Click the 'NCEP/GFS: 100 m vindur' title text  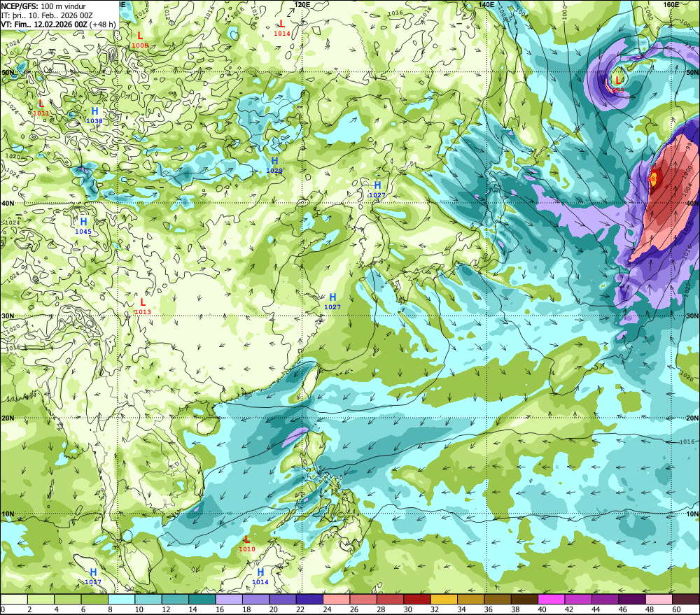pos(43,6)
